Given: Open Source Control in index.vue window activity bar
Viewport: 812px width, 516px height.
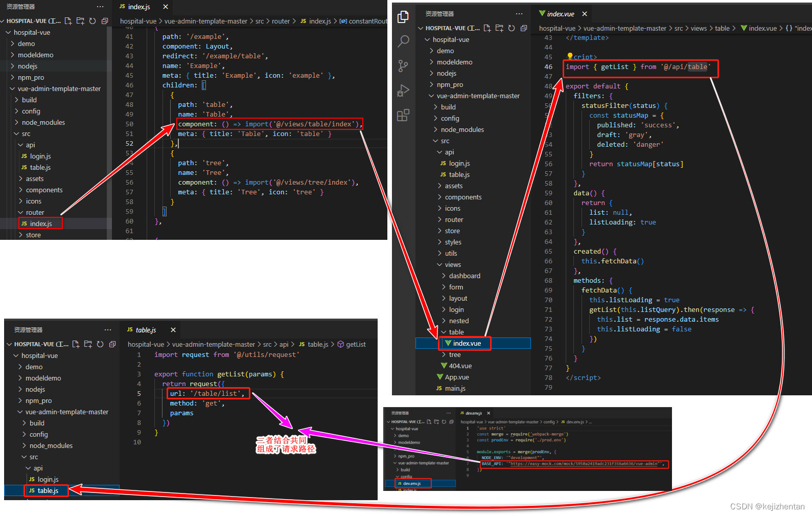Looking at the screenshot, I should [x=403, y=65].
